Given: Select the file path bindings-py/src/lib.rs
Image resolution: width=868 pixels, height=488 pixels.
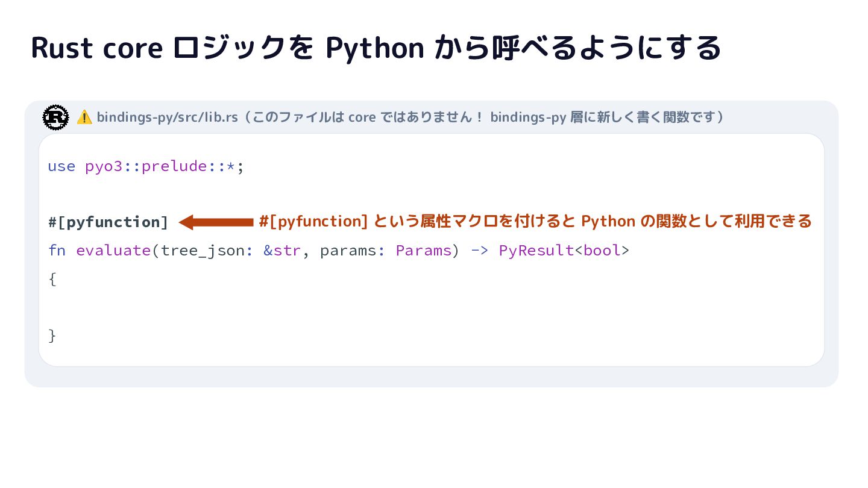Looking at the screenshot, I should [x=168, y=117].
